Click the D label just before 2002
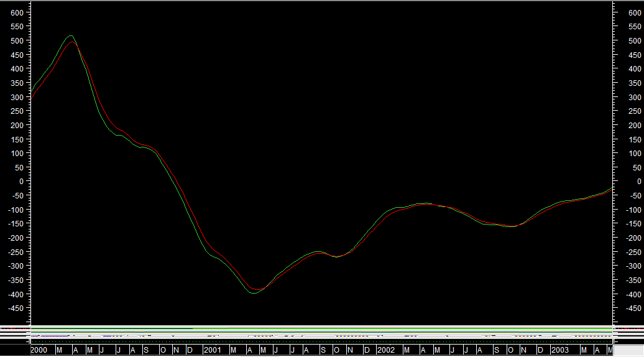Viewport: 644px width, 357px height. click(x=367, y=350)
